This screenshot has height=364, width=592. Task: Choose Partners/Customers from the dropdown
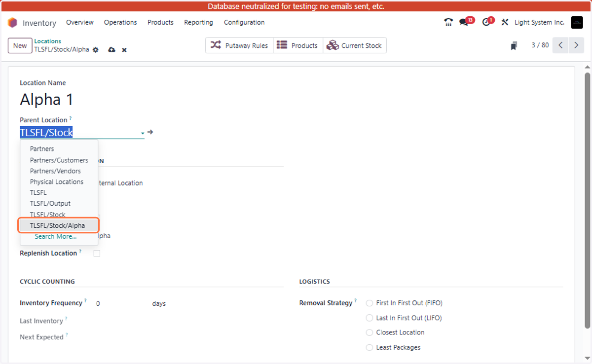tap(59, 160)
